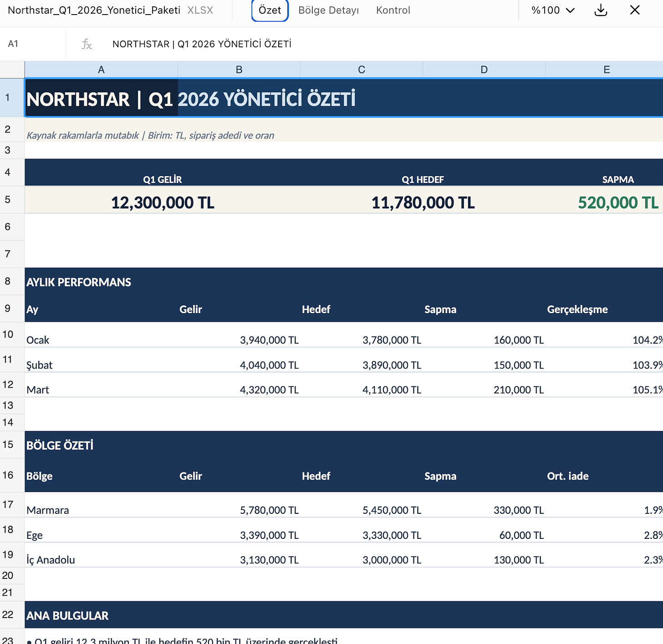Click the select-all corner cell
This screenshot has height=644, width=663.
[12, 70]
